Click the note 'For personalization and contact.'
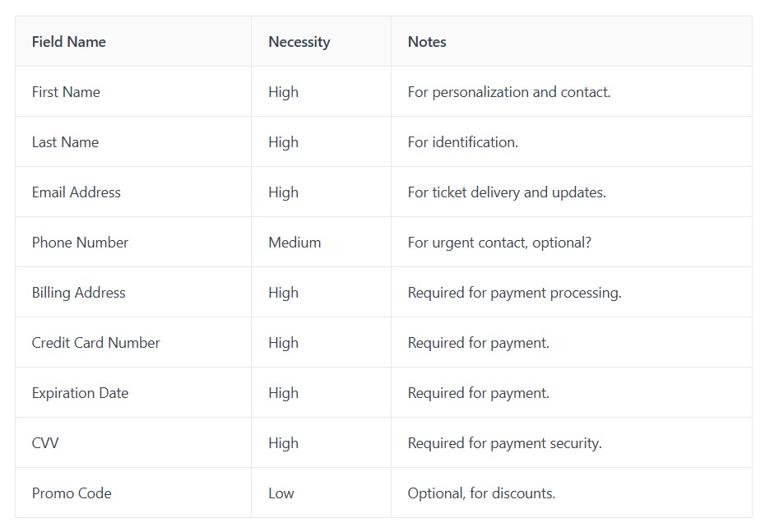Viewport: 765px width, 532px height. (x=509, y=92)
